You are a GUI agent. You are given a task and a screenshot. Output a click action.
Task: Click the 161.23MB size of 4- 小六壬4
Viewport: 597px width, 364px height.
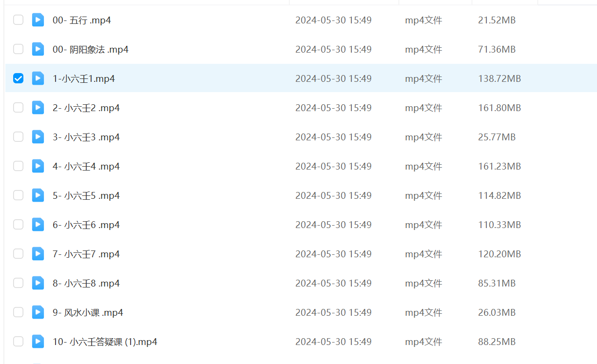(500, 166)
